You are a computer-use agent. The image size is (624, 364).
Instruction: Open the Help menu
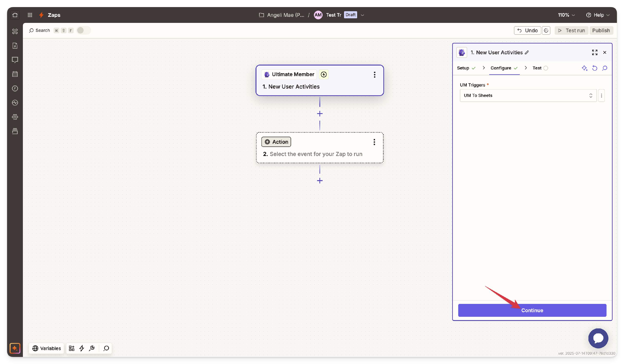coord(598,15)
